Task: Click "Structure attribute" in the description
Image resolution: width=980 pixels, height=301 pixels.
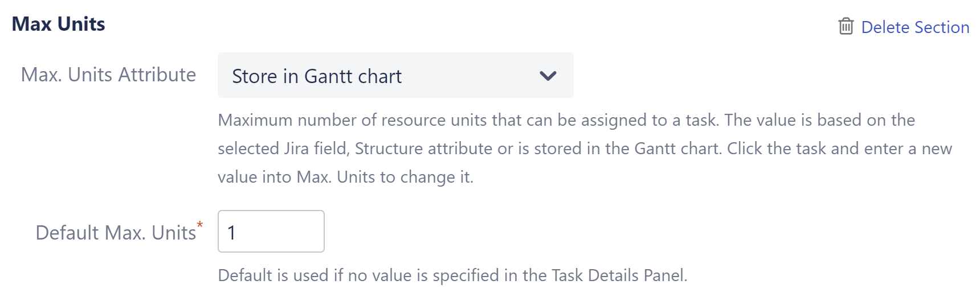Action: pyautogui.click(x=424, y=149)
